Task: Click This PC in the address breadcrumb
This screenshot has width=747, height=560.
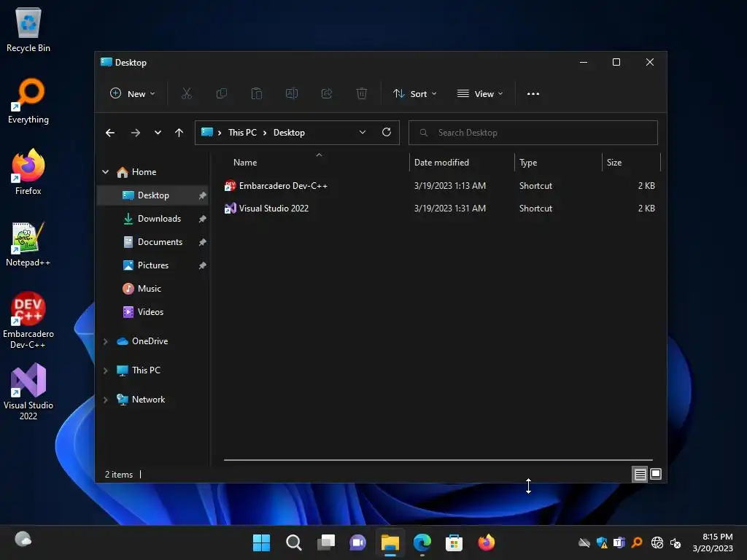Action: pyautogui.click(x=242, y=133)
